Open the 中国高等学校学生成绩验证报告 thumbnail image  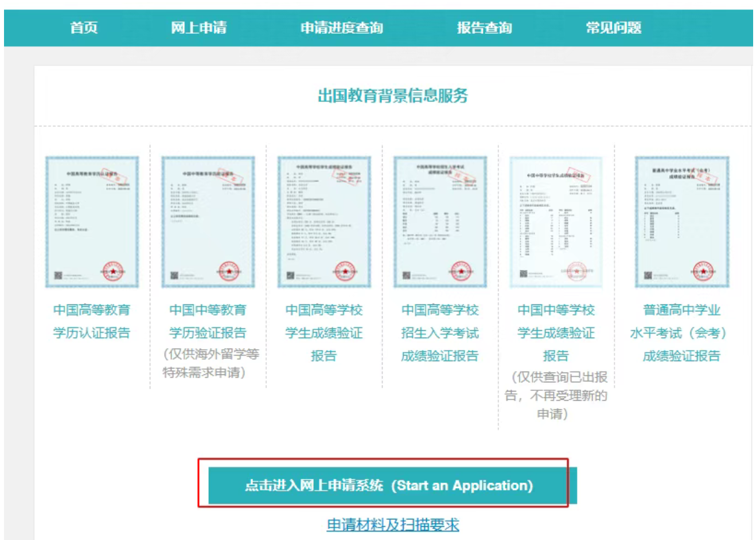pyautogui.click(x=324, y=221)
